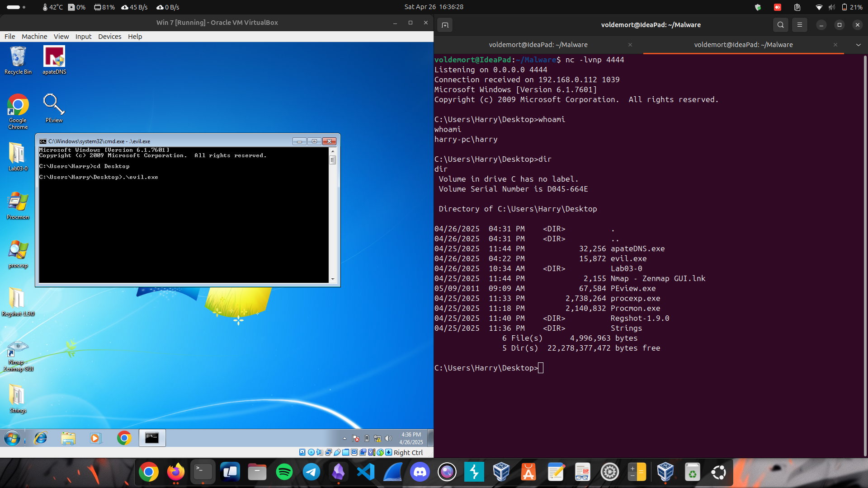Open the terminal hamburger menu
This screenshot has height=488, width=868.
(x=799, y=25)
